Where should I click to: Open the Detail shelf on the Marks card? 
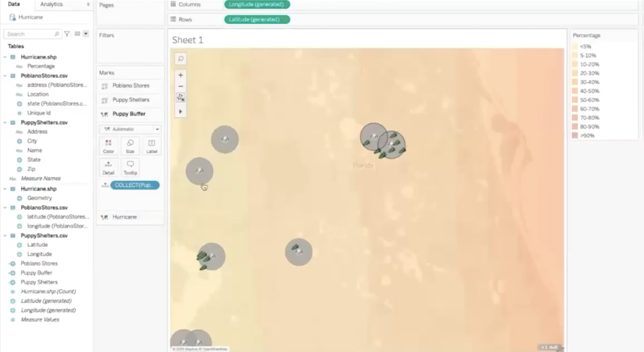108,167
